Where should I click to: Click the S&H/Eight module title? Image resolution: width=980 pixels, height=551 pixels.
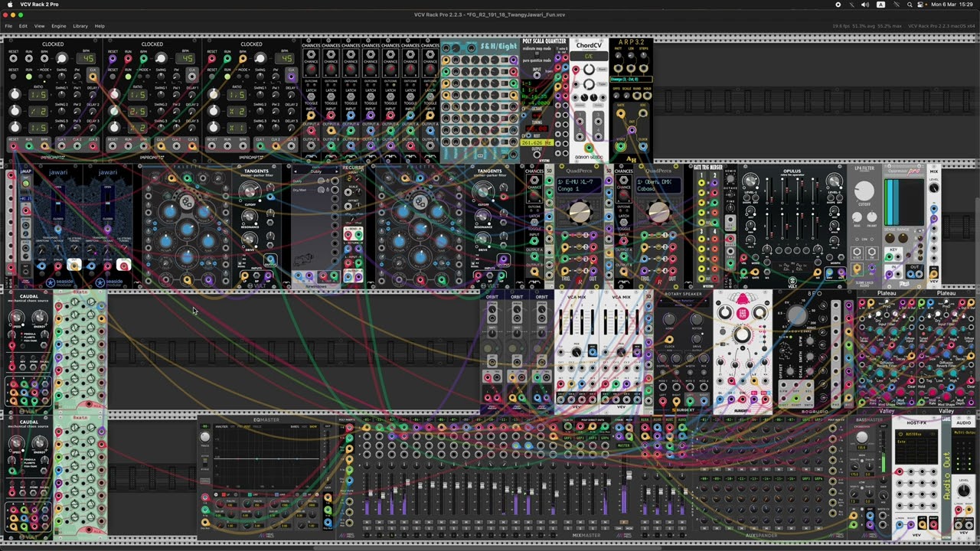tap(498, 47)
